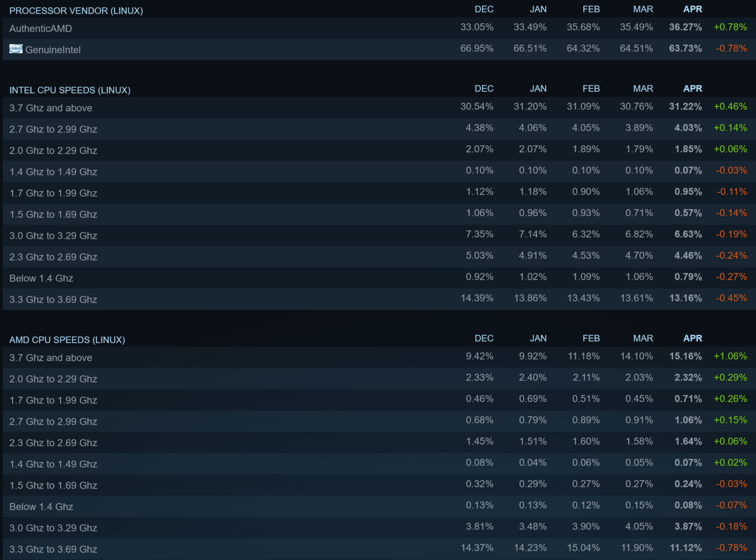This screenshot has width=756, height=560.
Task: Click the Processor Vendor (Linux) heading
Action: (76, 11)
